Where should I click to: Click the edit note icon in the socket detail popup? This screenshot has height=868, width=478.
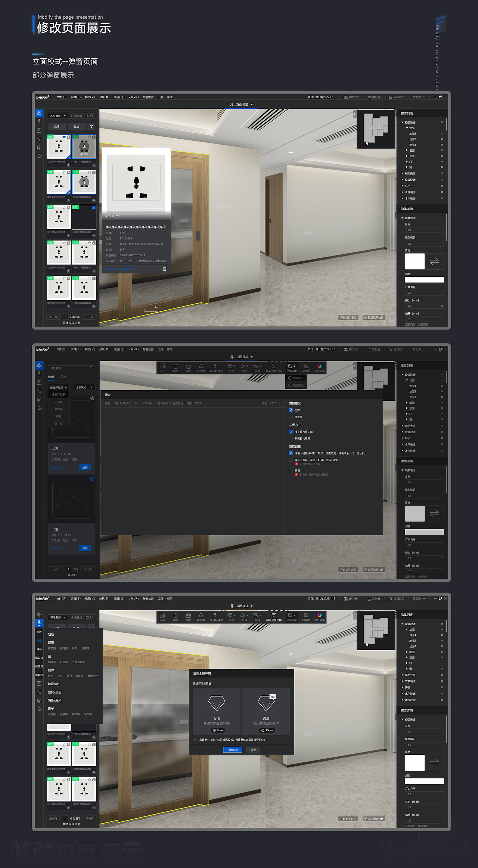pos(164,269)
